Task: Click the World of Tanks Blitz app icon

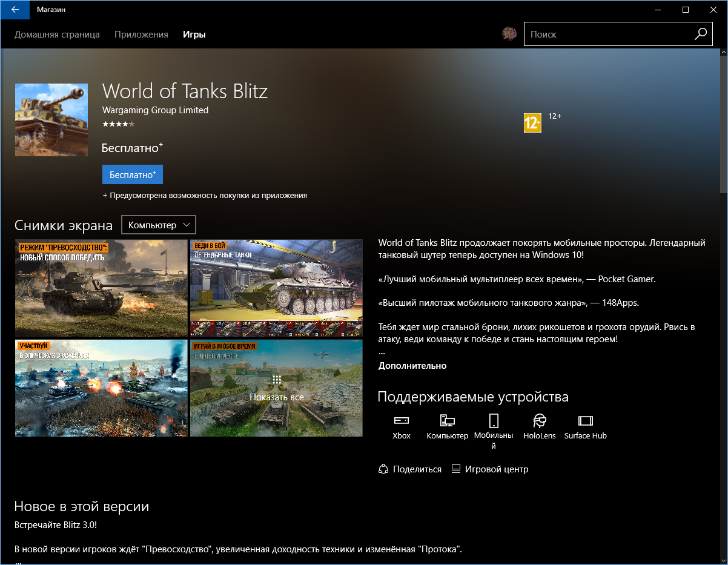Action: point(51,120)
